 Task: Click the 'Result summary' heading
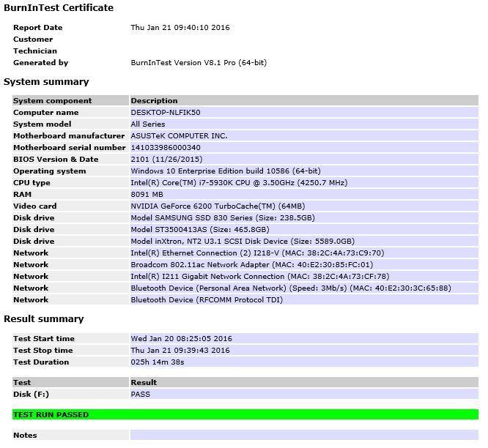(44, 319)
